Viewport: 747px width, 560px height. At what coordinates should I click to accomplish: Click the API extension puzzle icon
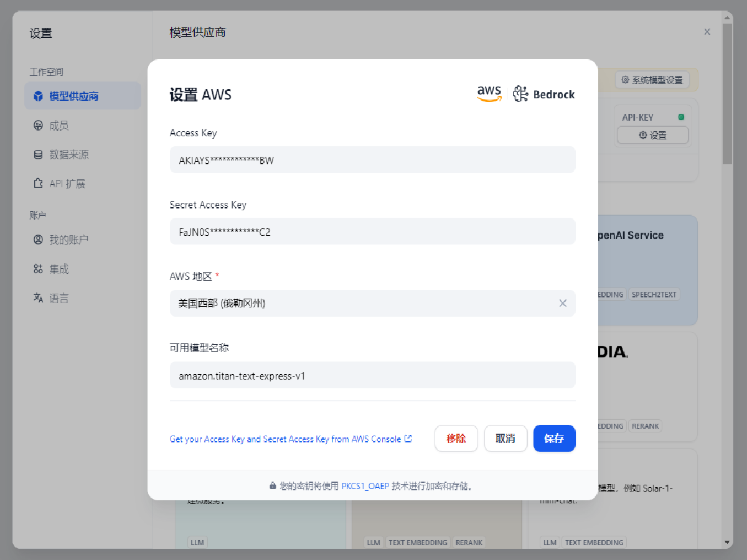tap(39, 184)
